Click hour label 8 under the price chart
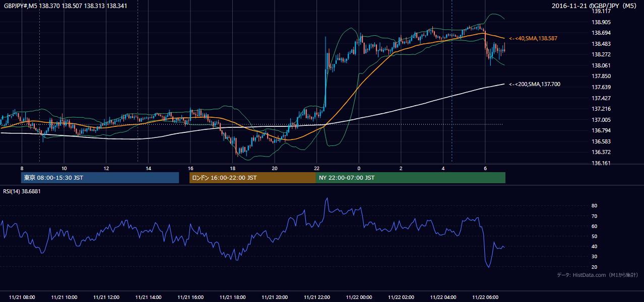The image size is (644, 302). [22, 168]
